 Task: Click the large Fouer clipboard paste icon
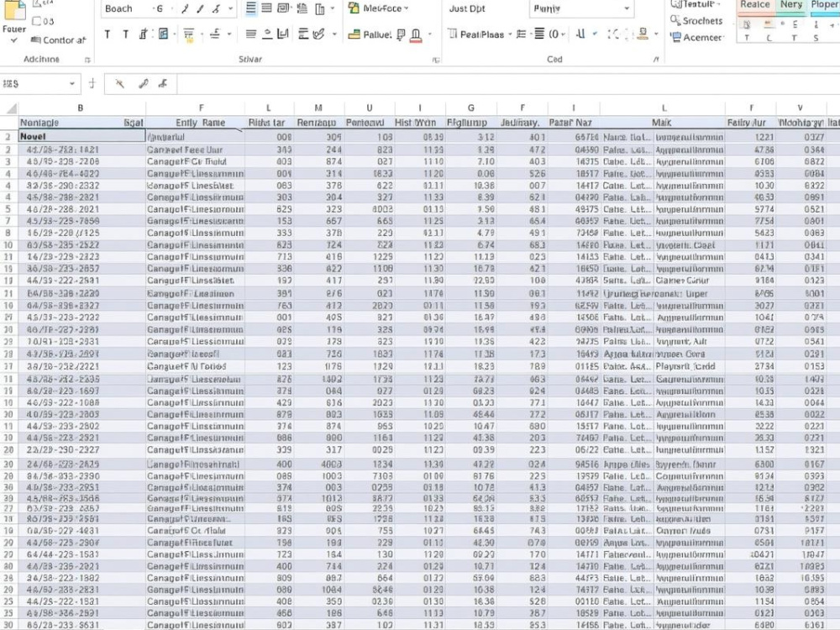[14, 11]
